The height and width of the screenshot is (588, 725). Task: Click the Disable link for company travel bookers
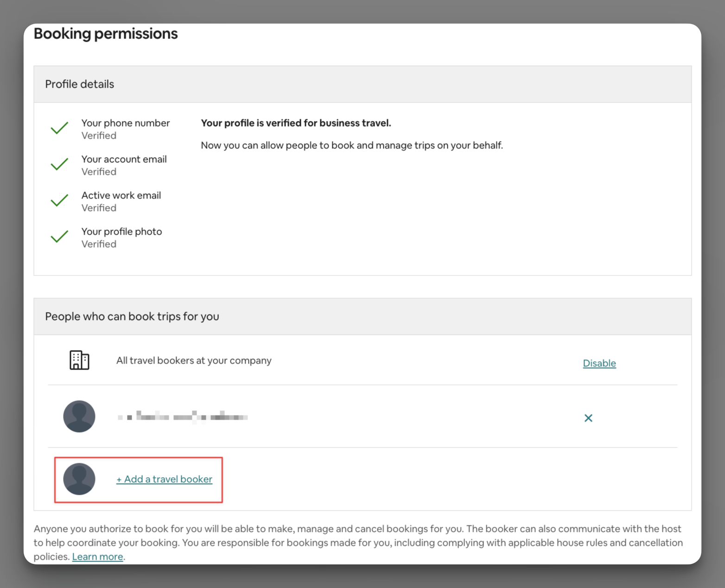599,363
